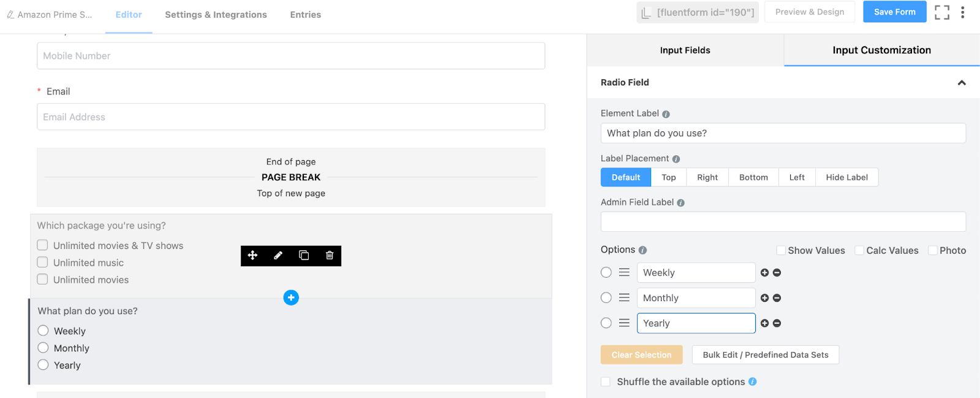Image resolution: width=980 pixels, height=398 pixels.
Task: Open the Settings & Integrations tab
Action: [x=216, y=15]
